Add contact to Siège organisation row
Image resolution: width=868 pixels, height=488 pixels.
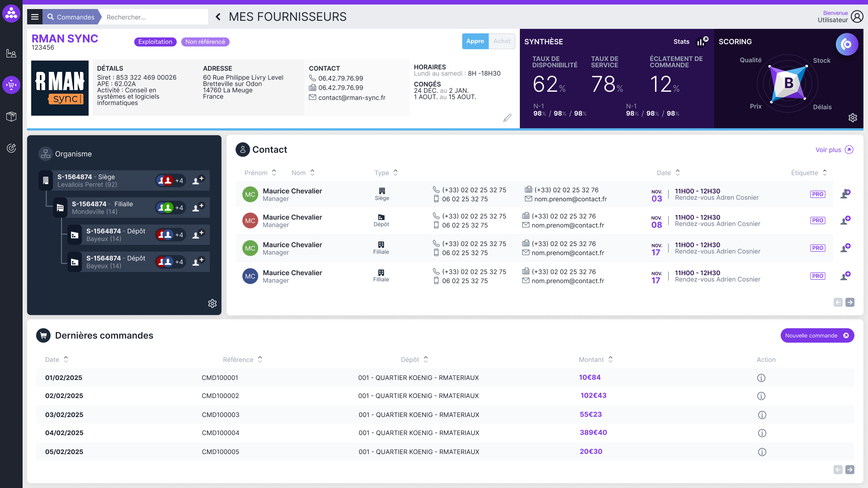tap(198, 180)
